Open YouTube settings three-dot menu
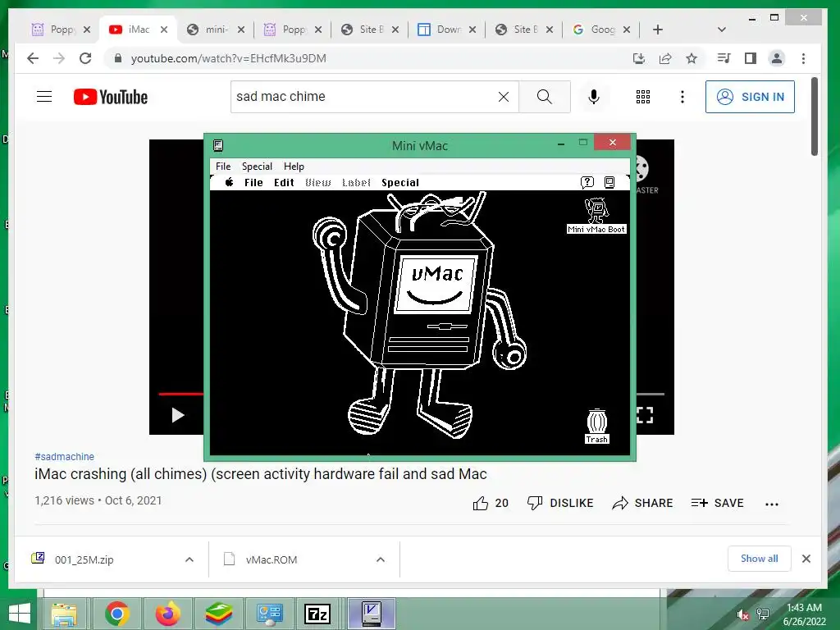The height and width of the screenshot is (630, 840). [682, 97]
